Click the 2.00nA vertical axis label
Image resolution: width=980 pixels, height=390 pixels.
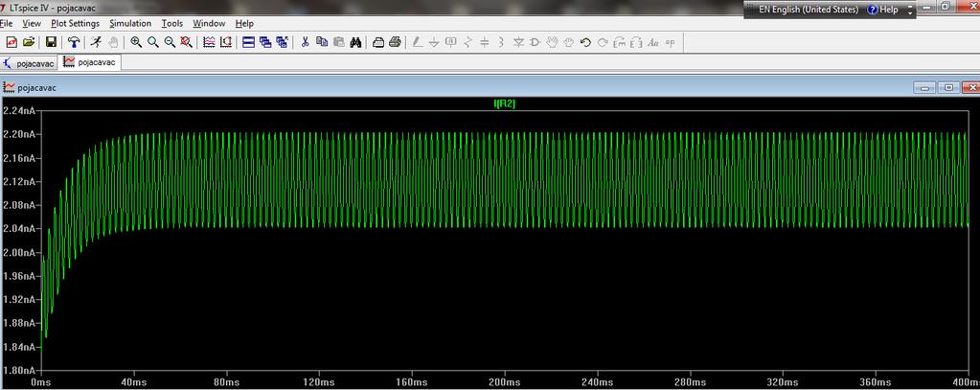pos(17,252)
